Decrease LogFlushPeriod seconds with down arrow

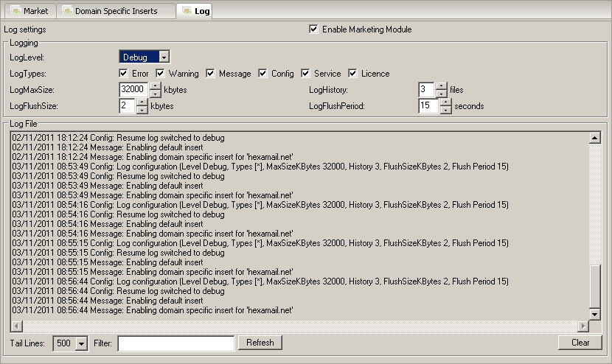click(x=445, y=111)
